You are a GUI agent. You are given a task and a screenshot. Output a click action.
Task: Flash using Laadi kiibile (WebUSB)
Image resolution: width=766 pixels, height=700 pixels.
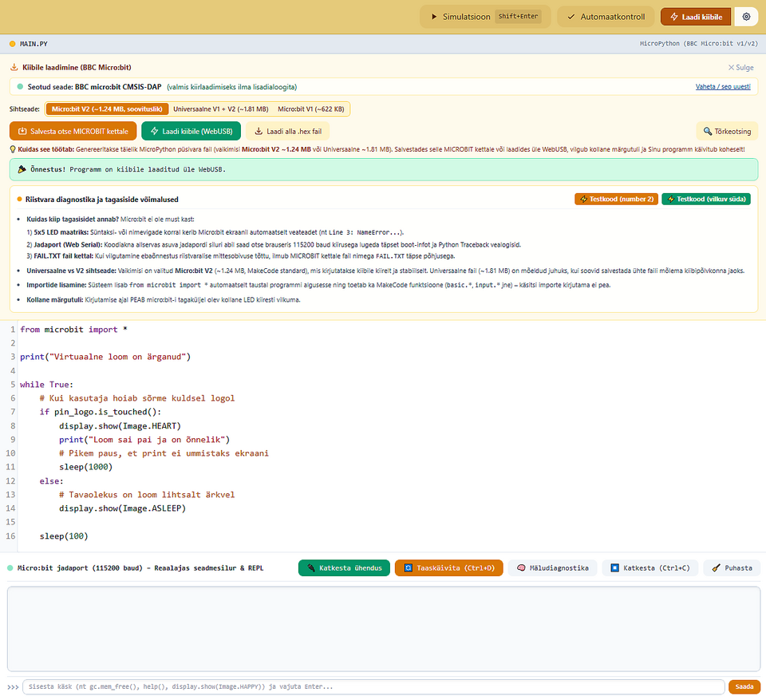191,131
